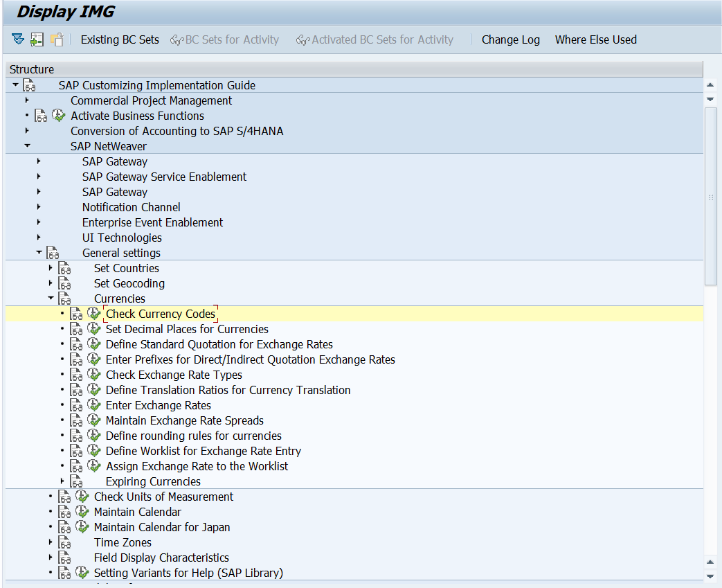The image size is (722, 588).
Task: Expand Field Display Characteristics node
Action: click(x=51, y=557)
